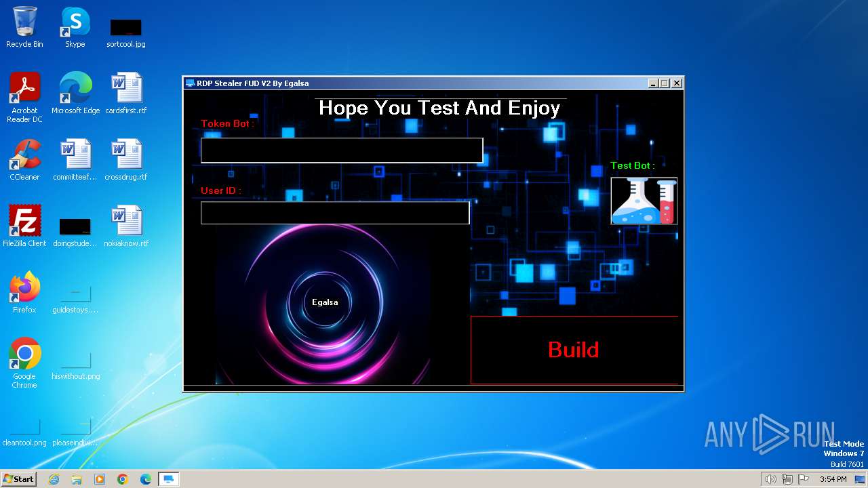The width and height of the screenshot is (868, 488).
Task: Click the RDP Stealer title bar icon
Action: (x=190, y=83)
